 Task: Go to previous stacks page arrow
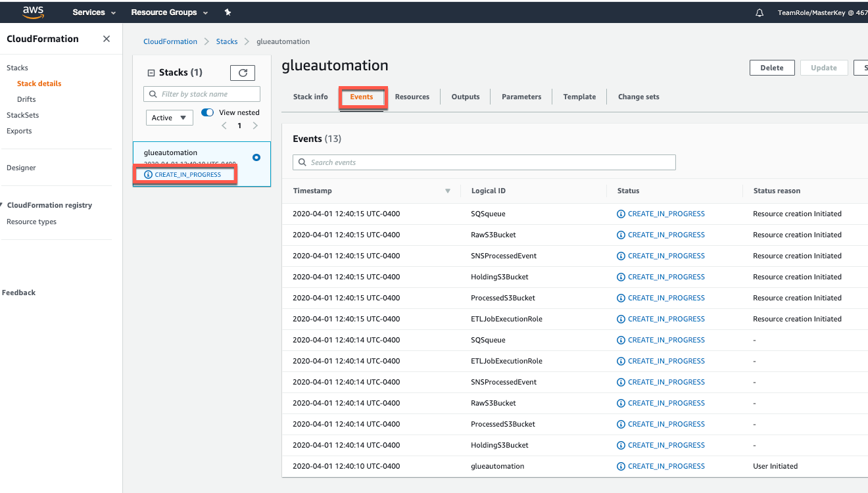coord(224,126)
